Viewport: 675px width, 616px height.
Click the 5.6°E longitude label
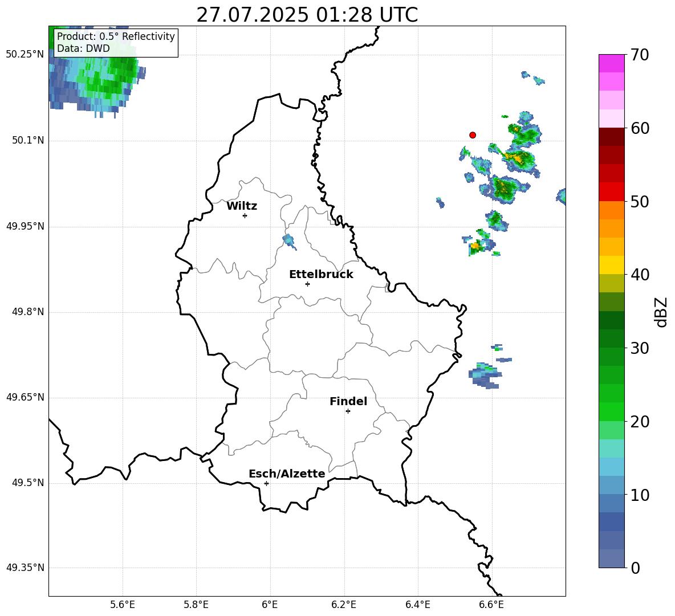[123, 605]
